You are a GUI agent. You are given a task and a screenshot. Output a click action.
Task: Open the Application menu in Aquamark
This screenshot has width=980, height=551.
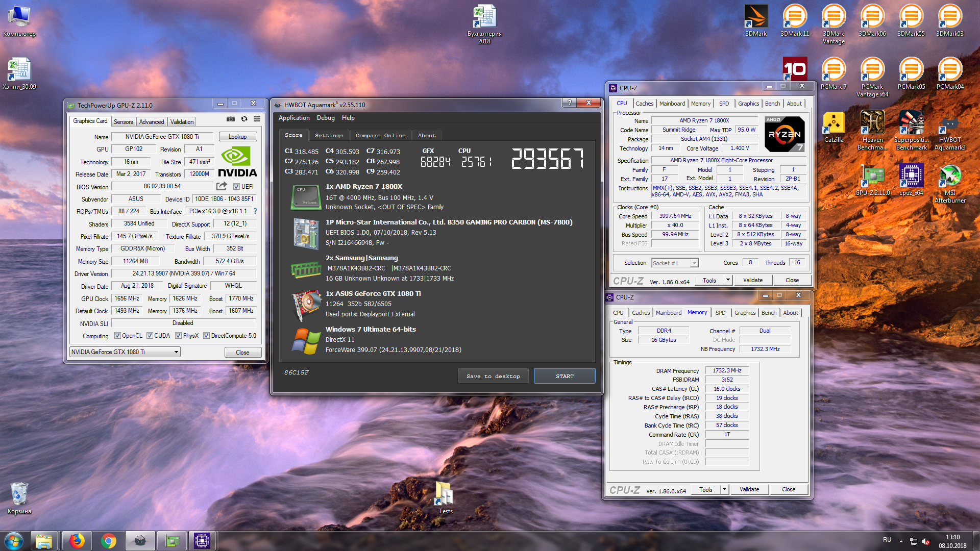(294, 118)
